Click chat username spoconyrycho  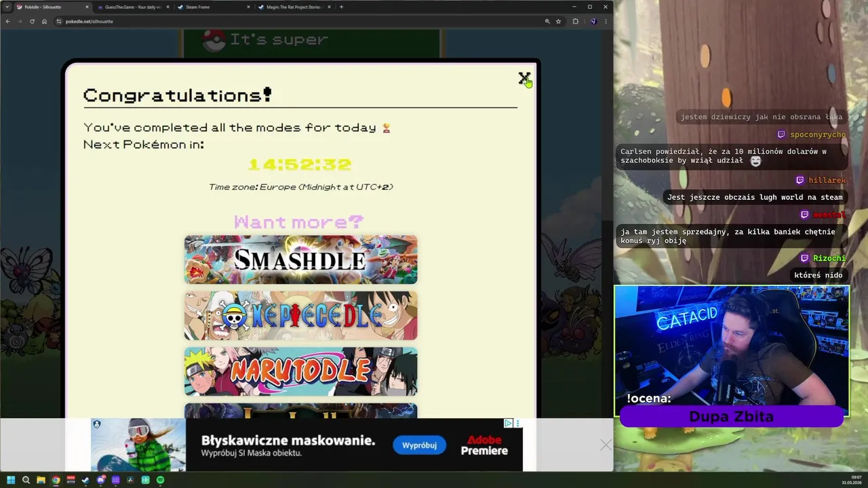[818, 134]
